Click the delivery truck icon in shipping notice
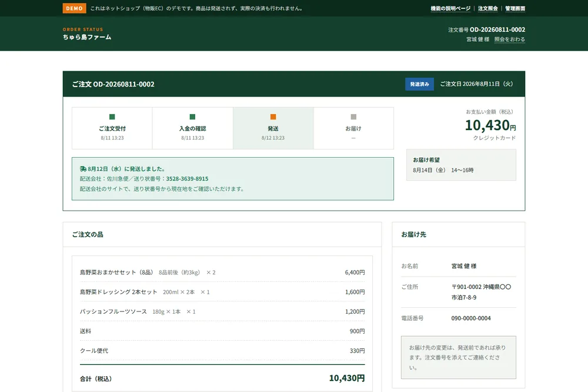 click(x=83, y=169)
